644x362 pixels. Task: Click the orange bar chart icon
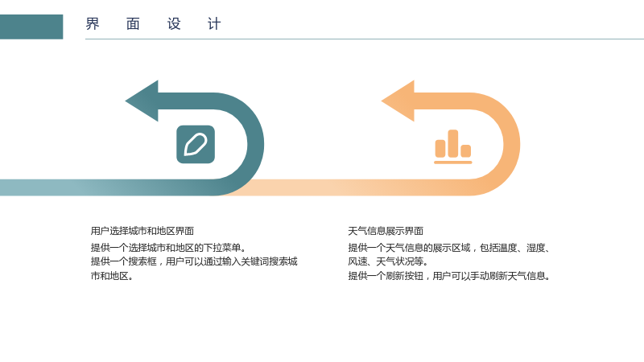click(453, 147)
